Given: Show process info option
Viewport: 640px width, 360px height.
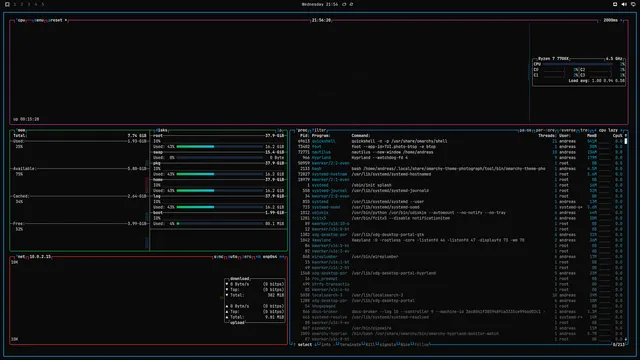Looking at the screenshot, I should tap(326, 344).
